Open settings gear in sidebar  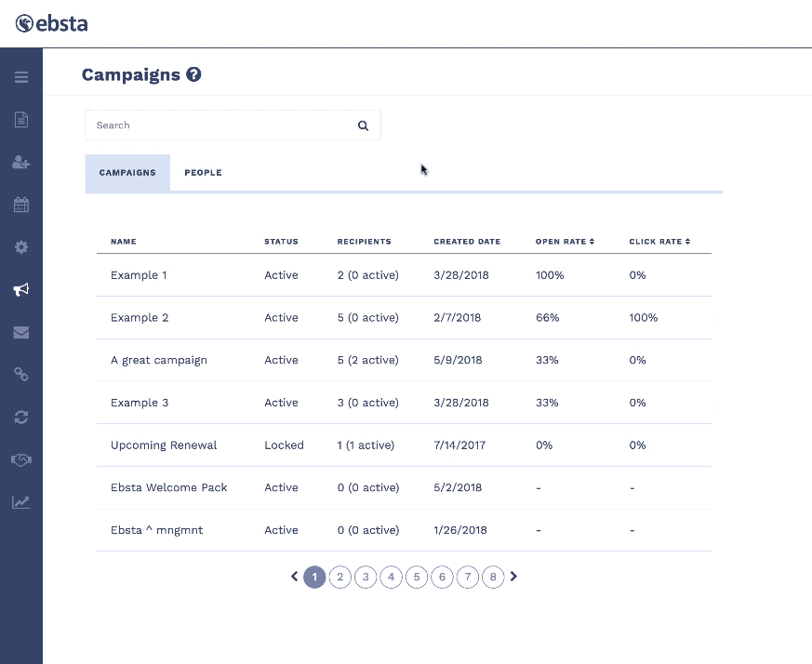point(20,247)
